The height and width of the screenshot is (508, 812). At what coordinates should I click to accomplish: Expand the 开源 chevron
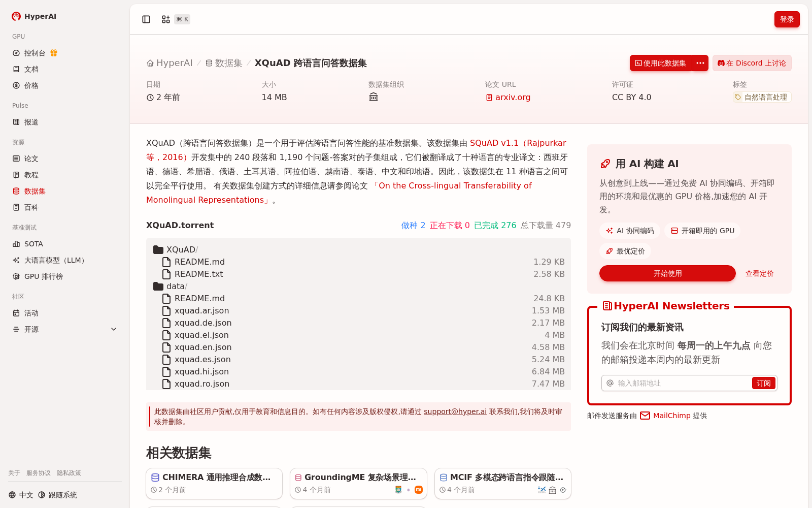click(114, 329)
